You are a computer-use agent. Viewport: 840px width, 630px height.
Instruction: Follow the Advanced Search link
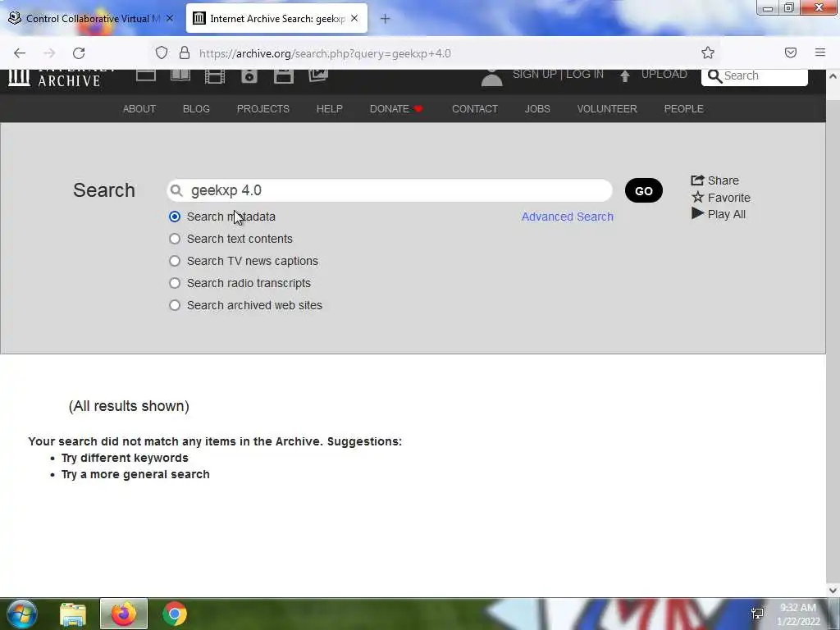point(568,217)
